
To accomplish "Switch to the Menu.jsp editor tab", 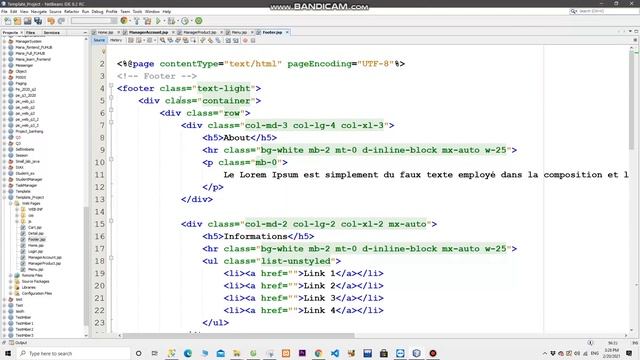I will click(x=239, y=32).
